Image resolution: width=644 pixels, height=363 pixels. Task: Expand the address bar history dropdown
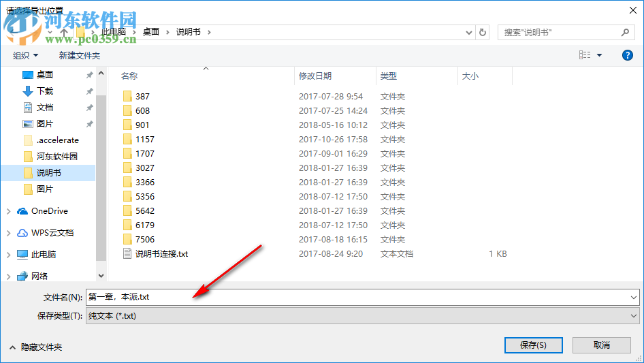click(x=468, y=32)
